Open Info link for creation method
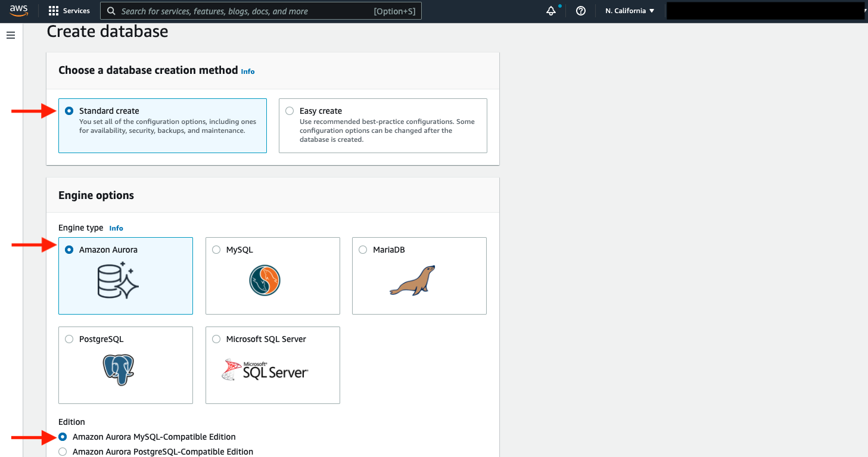Viewport: 868px width, 457px height. point(248,71)
